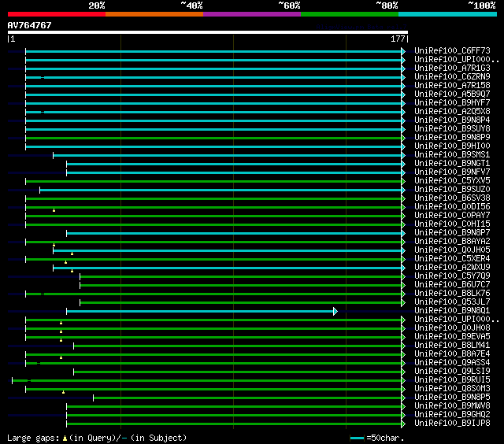Select the AV764767 query name
This screenshot has width=504, height=444.
pyautogui.click(x=30, y=25)
